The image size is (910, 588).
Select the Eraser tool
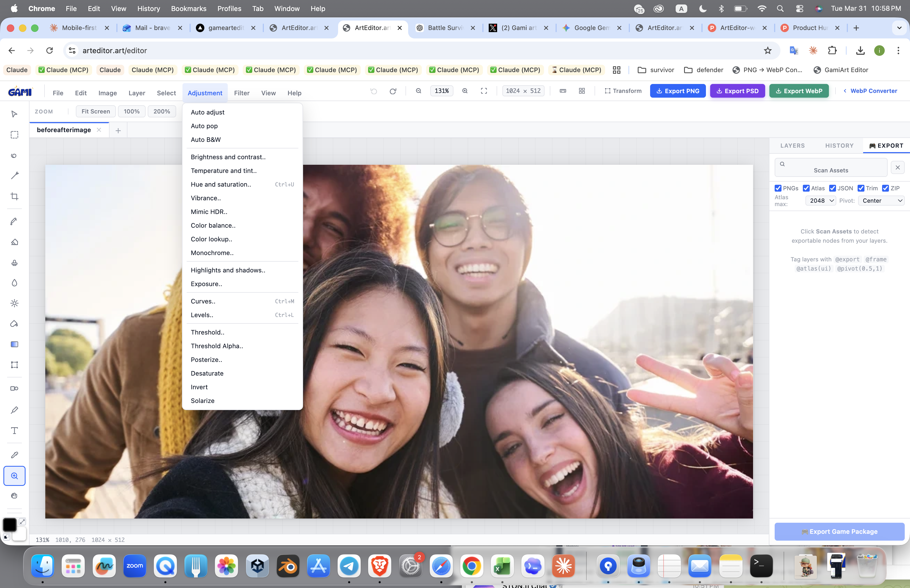click(14, 242)
